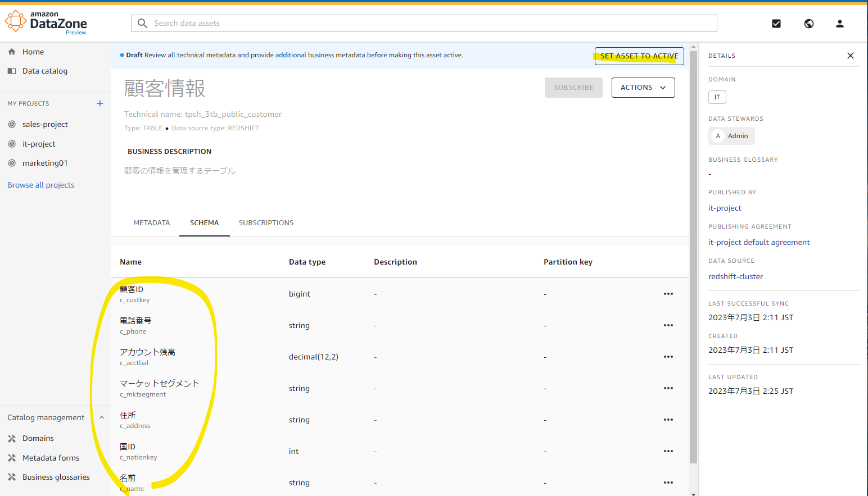
Task: Open more options for 国ID row
Action: click(x=668, y=451)
